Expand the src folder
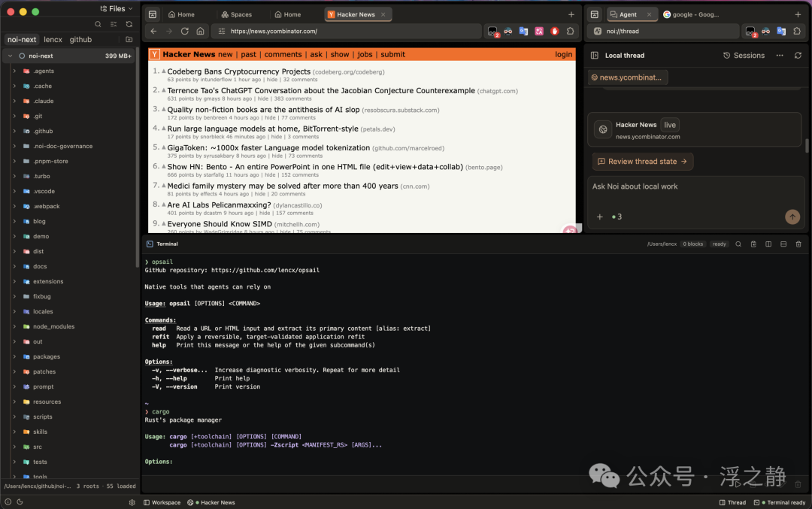This screenshot has width=812, height=509. tap(14, 447)
